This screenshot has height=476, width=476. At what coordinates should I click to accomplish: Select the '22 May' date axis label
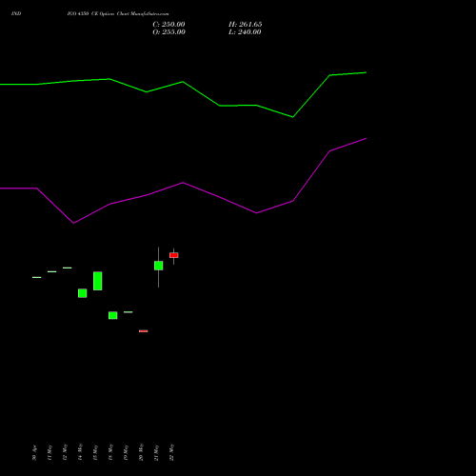tap(171, 452)
